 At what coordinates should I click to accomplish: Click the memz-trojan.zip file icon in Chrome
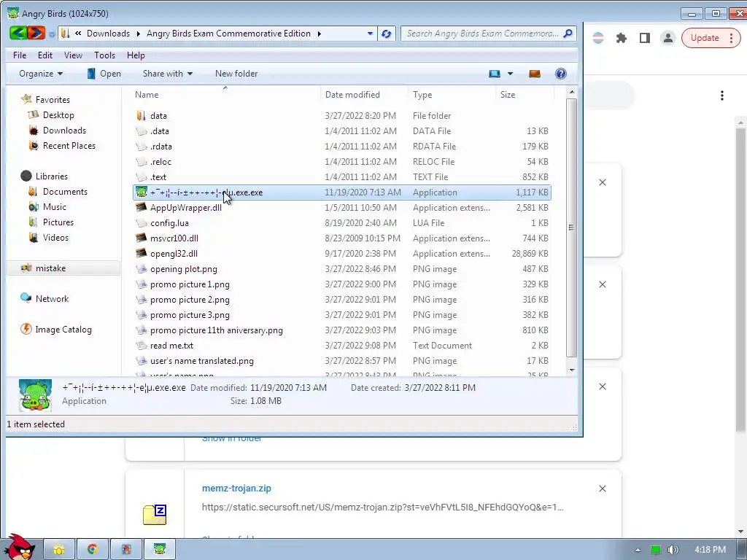tap(155, 514)
